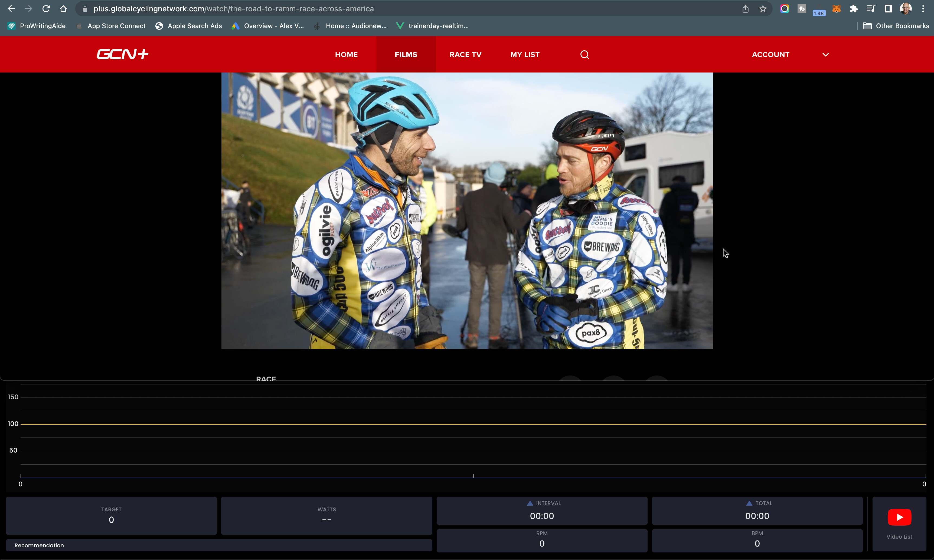
Task: Click the address bar URL
Action: (x=234, y=9)
